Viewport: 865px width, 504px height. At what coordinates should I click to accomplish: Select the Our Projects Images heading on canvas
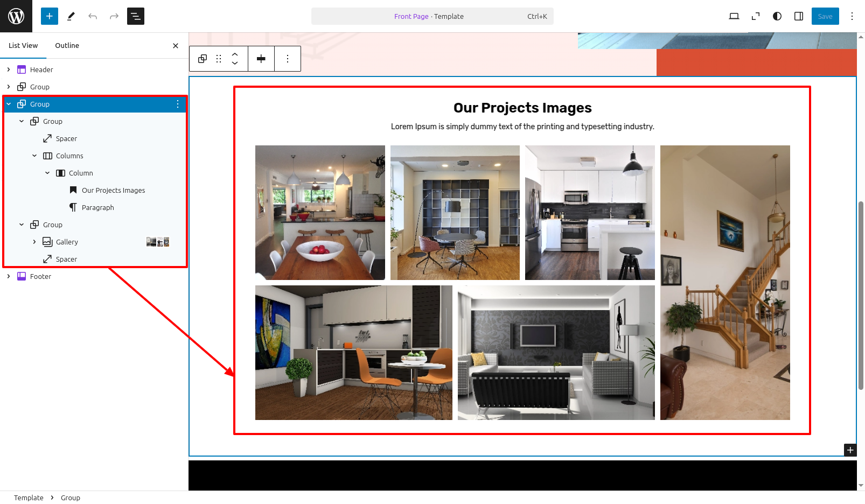pyautogui.click(x=522, y=108)
